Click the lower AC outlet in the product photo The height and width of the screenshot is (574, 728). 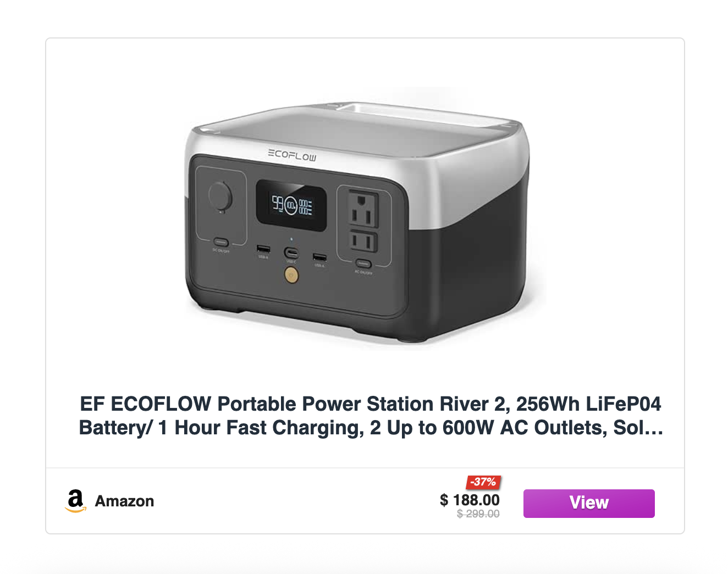[363, 241]
